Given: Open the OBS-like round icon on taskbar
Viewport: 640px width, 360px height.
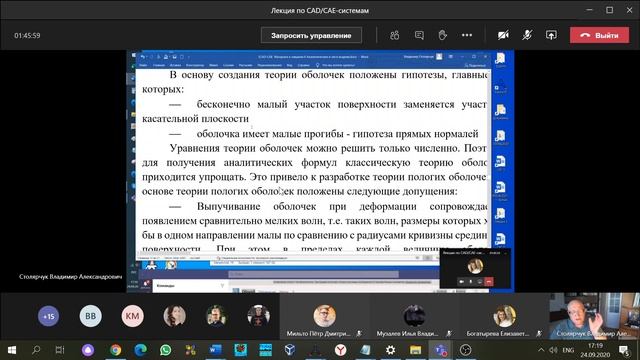Looking at the screenshot, I should pos(465,350).
